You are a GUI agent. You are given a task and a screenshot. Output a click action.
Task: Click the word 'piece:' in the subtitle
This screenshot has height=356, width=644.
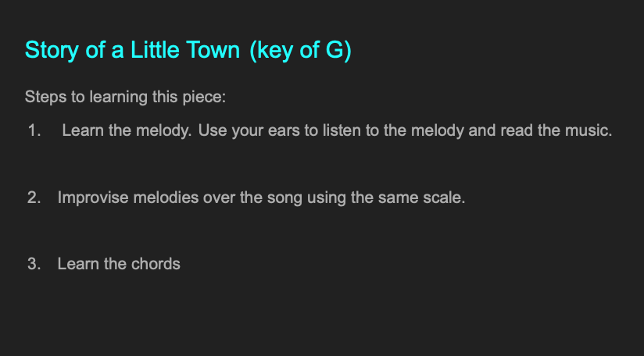coord(204,98)
